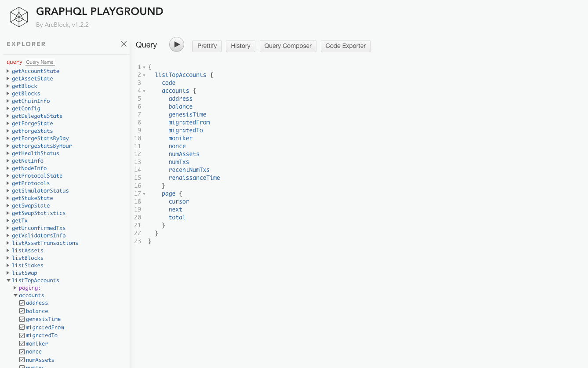Fold the accounts block at line 4
The image size is (588, 368).
point(144,91)
